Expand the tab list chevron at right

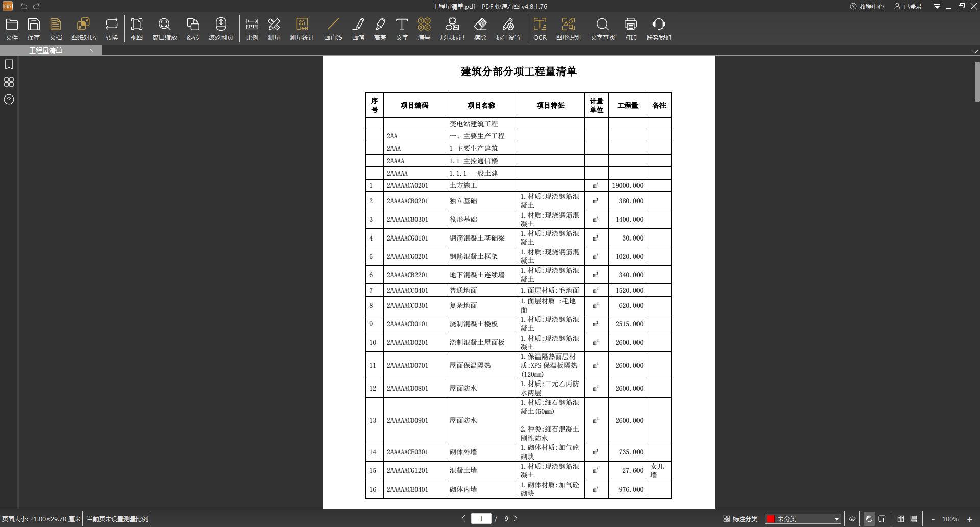coord(974,51)
